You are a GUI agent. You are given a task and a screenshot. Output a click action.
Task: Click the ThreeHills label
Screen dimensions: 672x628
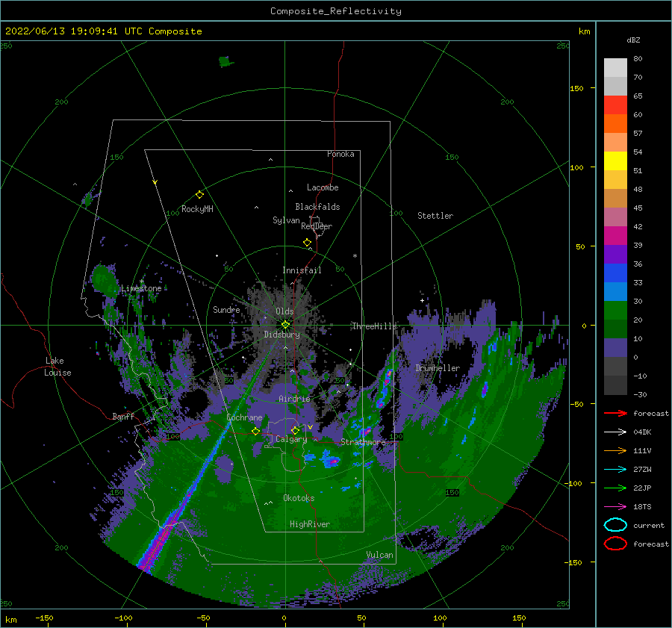point(374,326)
